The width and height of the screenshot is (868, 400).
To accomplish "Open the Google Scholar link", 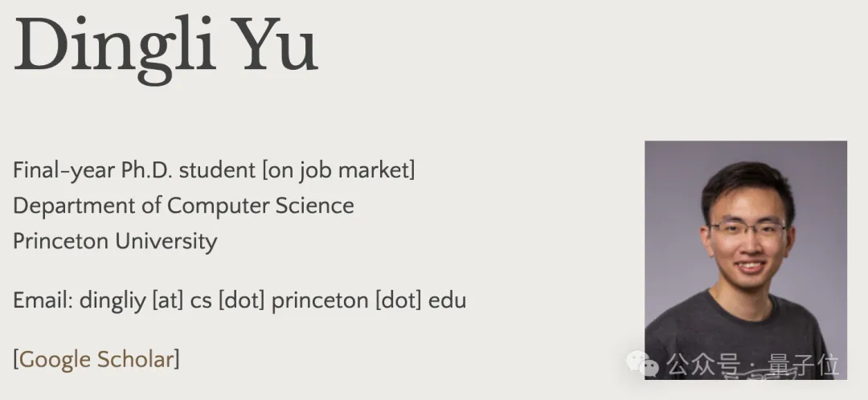I will (x=96, y=360).
